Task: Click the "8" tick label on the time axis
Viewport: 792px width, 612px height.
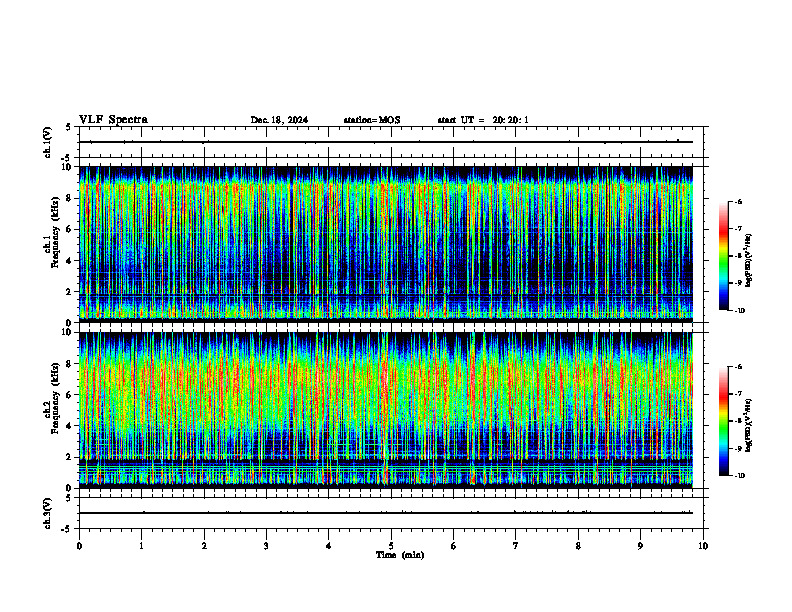Action: pyautogui.click(x=578, y=546)
